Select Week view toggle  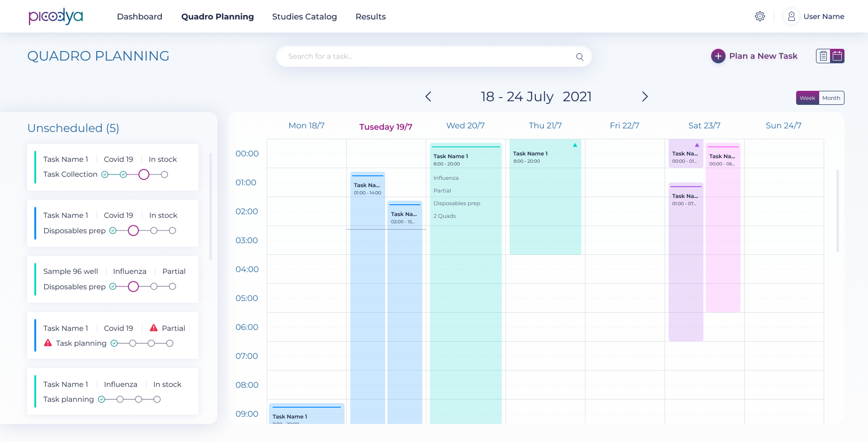click(x=807, y=98)
